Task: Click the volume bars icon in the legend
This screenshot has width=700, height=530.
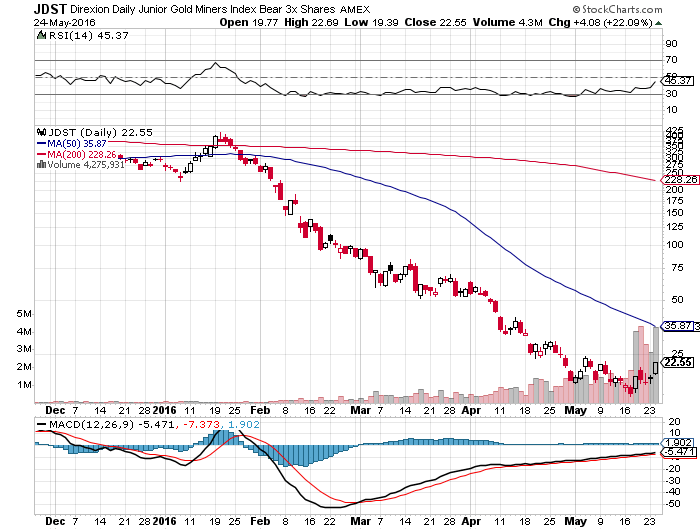Action: (41, 165)
